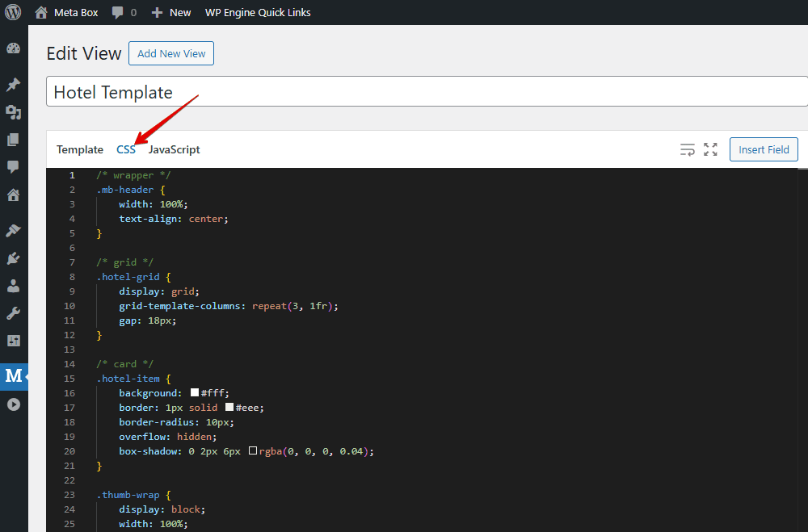Go to Pages from the sidebar
This screenshot has height=532, width=808.
(x=13, y=140)
